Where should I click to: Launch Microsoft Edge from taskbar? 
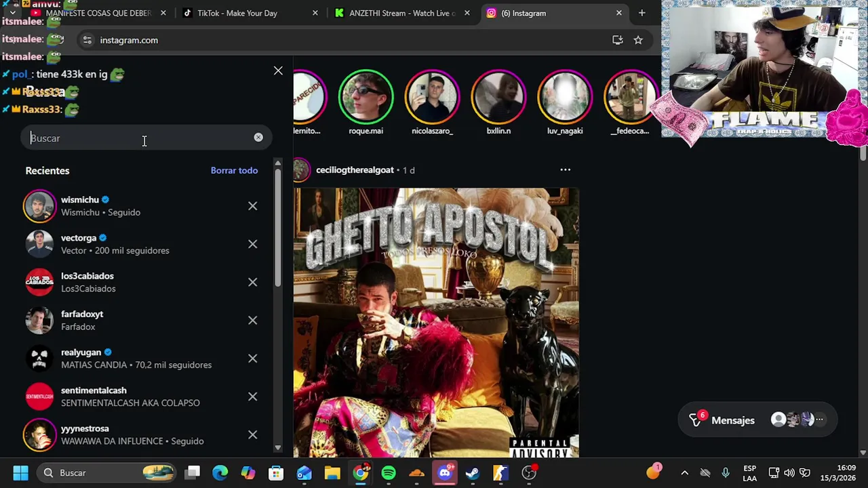220,473
